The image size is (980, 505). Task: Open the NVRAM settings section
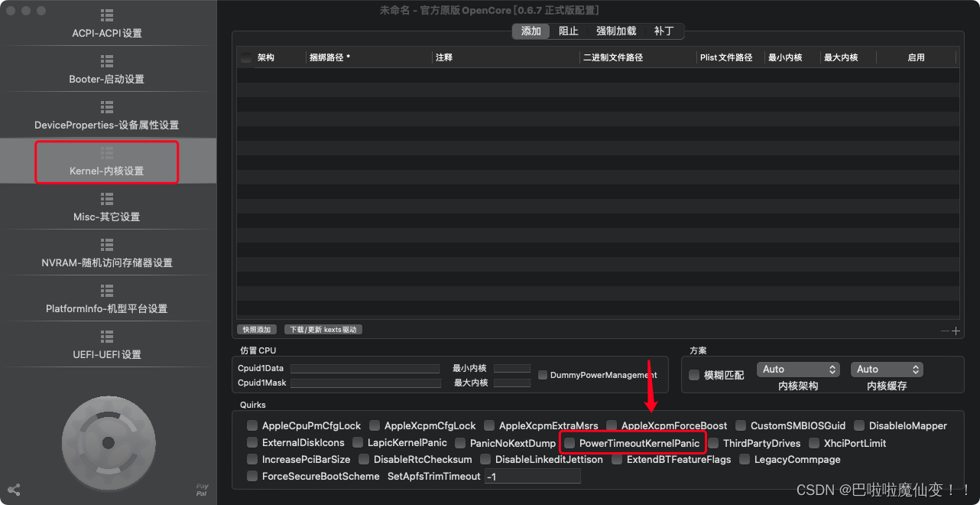107,252
